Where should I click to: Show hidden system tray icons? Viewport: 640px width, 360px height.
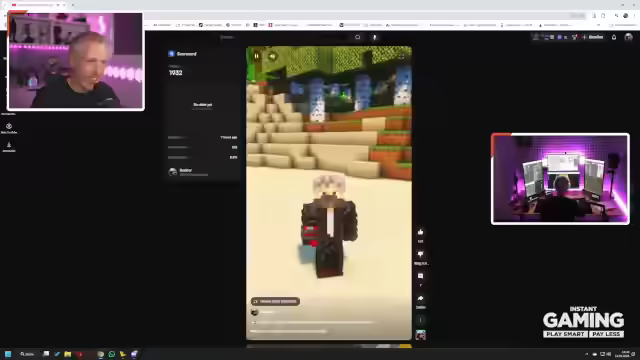587,354
